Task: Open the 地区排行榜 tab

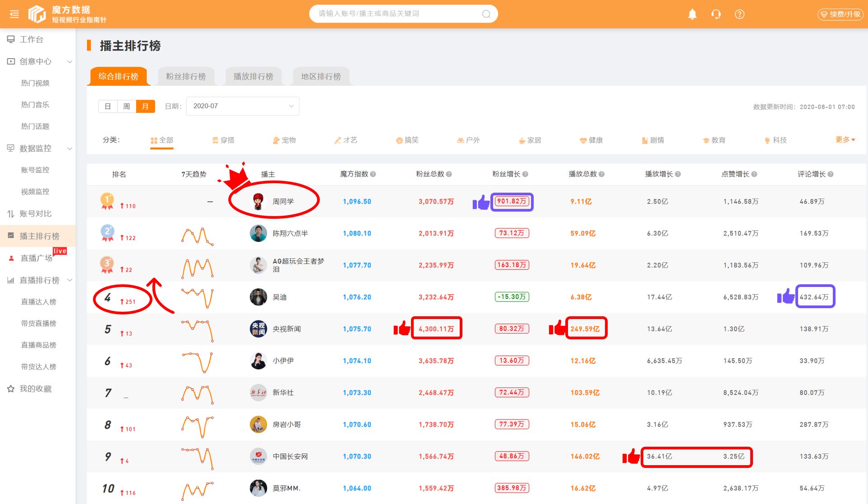Action: [321, 76]
